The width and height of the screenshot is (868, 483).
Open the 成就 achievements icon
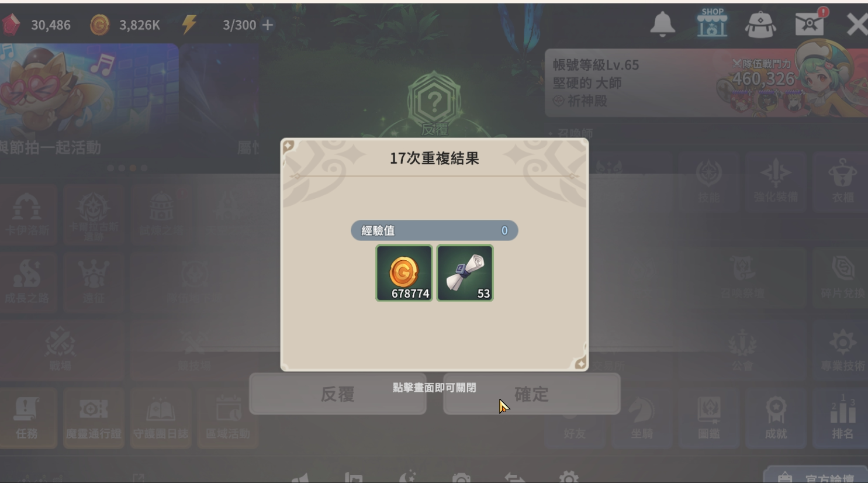coord(776,417)
